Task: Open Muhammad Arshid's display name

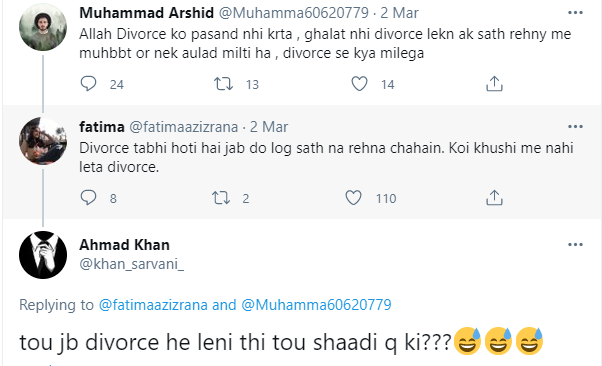Action: [x=146, y=13]
